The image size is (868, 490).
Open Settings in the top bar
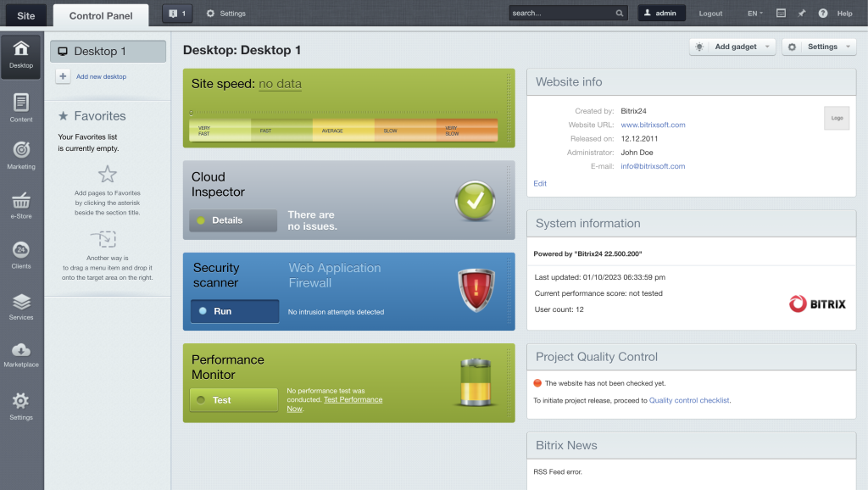point(225,14)
